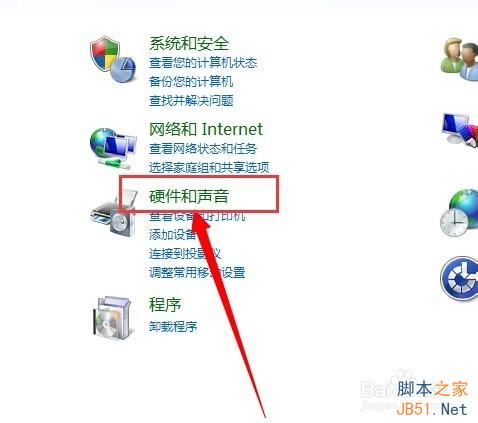Open 程序 category heading

165,304
